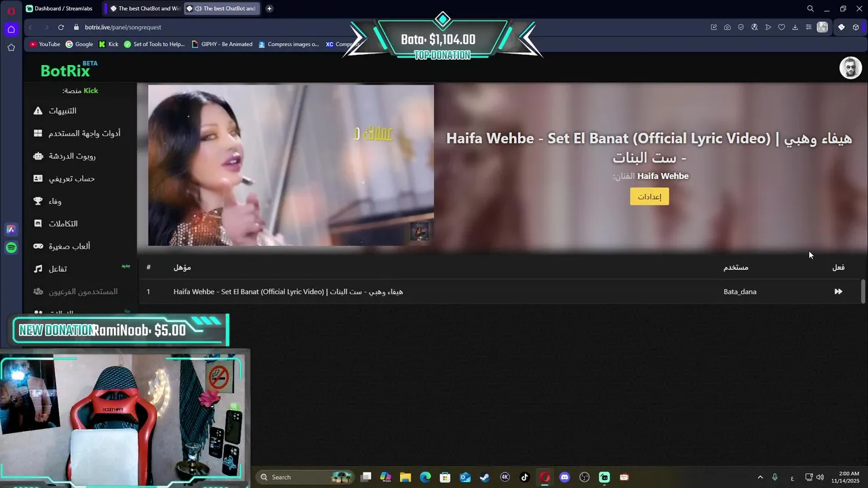This screenshot has width=868, height=488.
Task: Click the home icon in Opera sidebar
Action: click(x=11, y=29)
